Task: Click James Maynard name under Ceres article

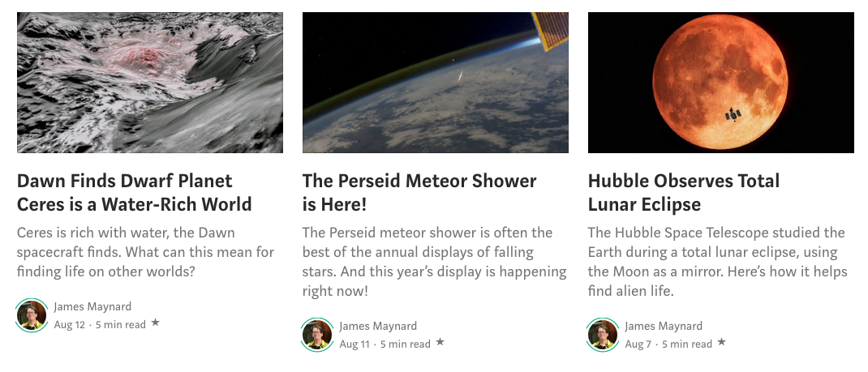Action: point(92,306)
